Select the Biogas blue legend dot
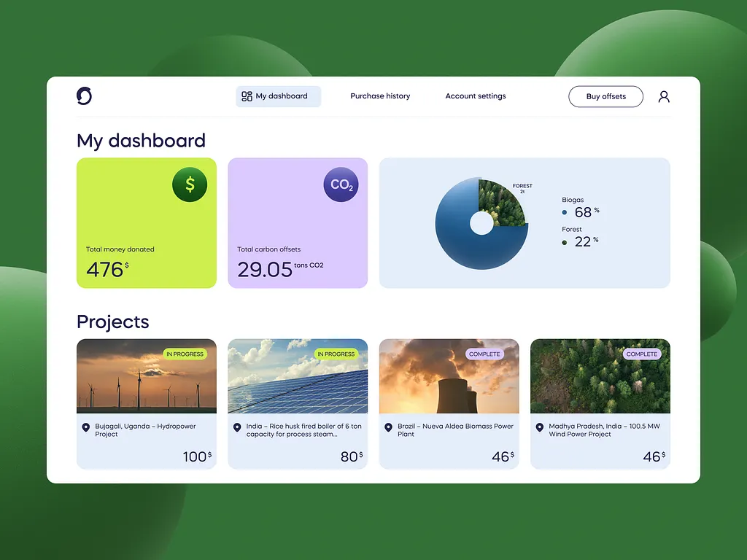The height and width of the screenshot is (560, 747). coord(565,213)
